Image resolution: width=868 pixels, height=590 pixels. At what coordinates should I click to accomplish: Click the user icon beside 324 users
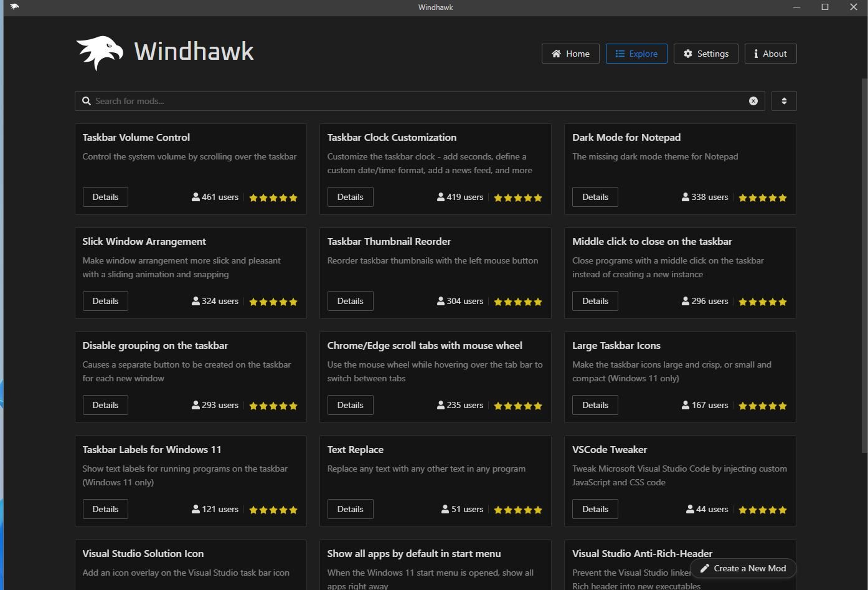tap(196, 301)
